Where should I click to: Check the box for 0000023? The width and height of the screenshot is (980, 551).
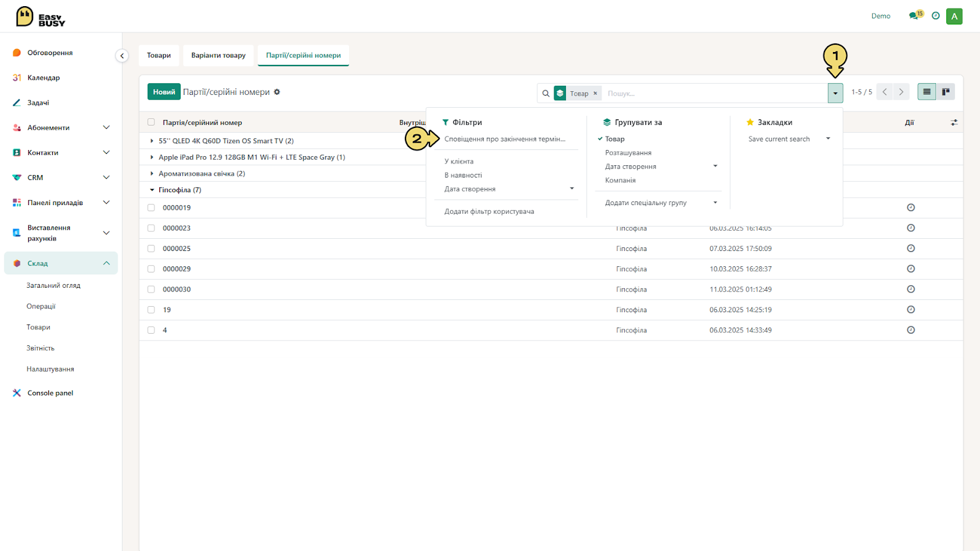click(151, 228)
